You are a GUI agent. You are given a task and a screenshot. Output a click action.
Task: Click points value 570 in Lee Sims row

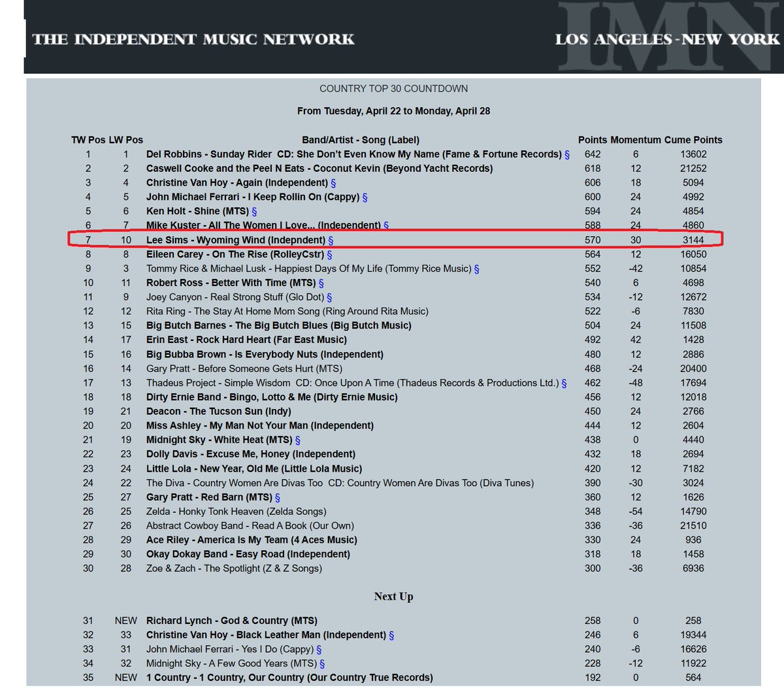(x=593, y=240)
